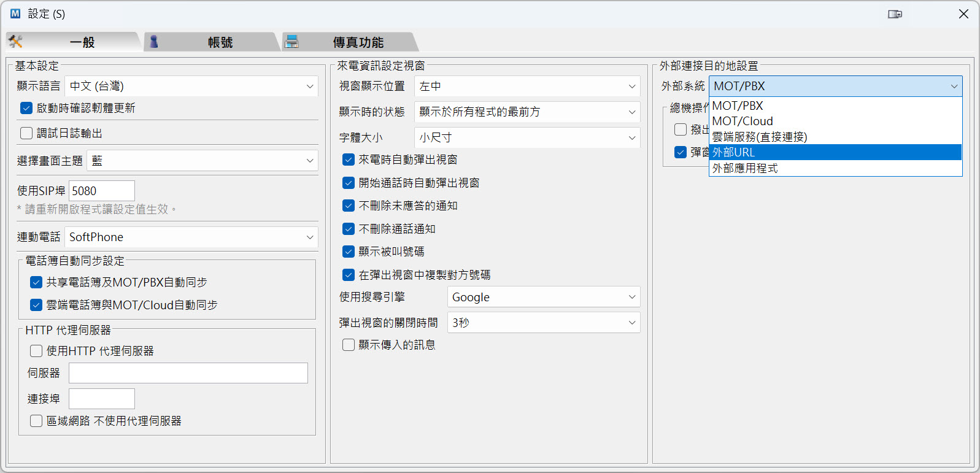Click the 伺服器 text field
Image resolution: width=980 pixels, height=473 pixels.
pos(188,373)
